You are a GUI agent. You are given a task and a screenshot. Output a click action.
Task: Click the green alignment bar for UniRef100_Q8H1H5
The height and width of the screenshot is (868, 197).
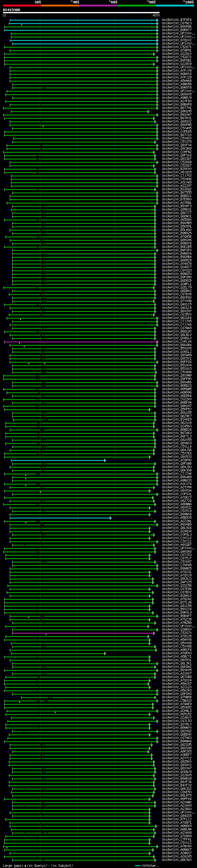point(80,111)
